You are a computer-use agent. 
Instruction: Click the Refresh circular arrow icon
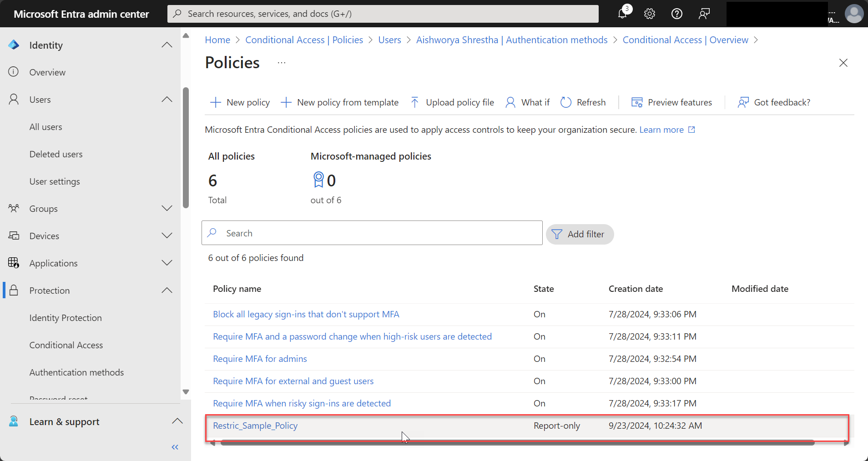tap(566, 102)
